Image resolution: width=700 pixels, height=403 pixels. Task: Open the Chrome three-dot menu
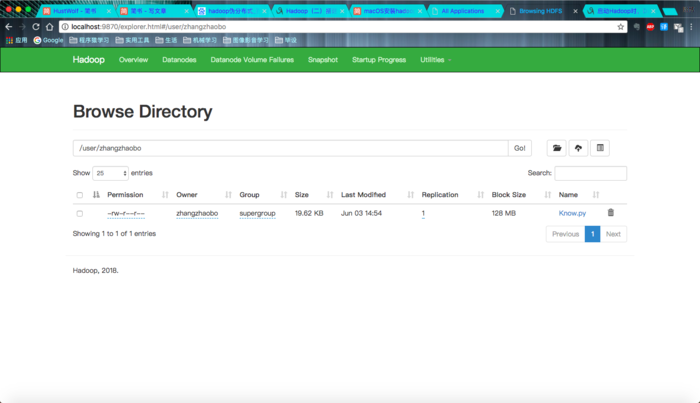point(692,27)
